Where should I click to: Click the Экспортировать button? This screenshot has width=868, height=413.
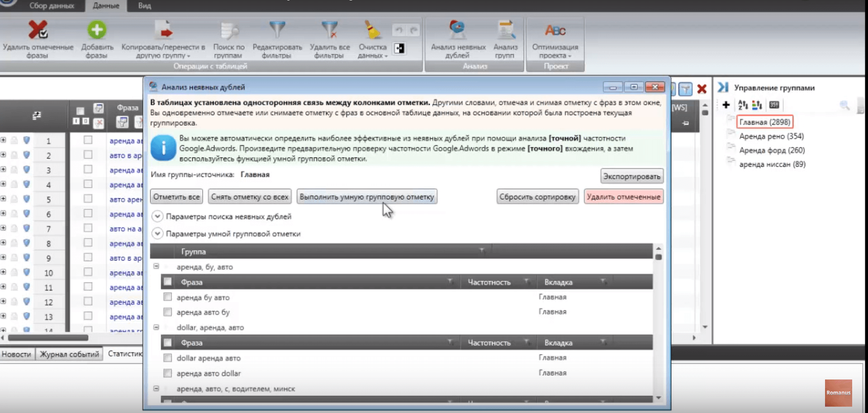click(x=631, y=176)
